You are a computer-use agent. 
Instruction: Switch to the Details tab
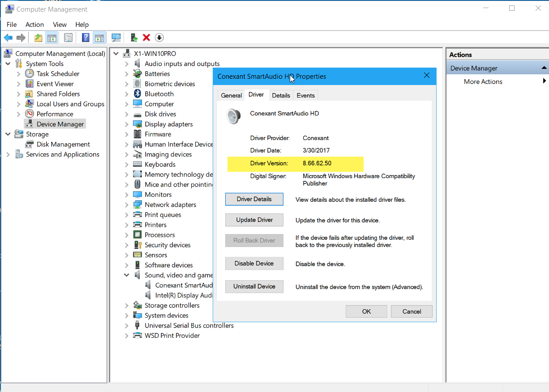281,95
